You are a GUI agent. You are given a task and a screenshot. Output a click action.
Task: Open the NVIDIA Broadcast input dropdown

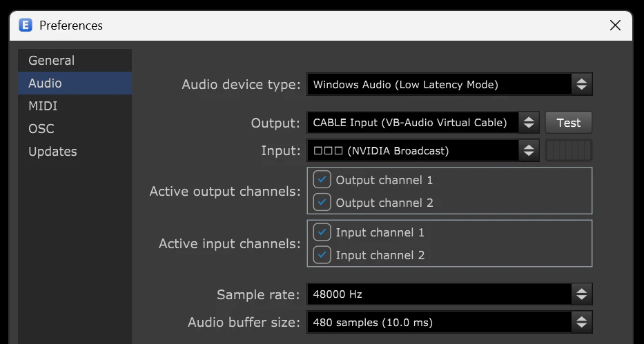pos(423,150)
